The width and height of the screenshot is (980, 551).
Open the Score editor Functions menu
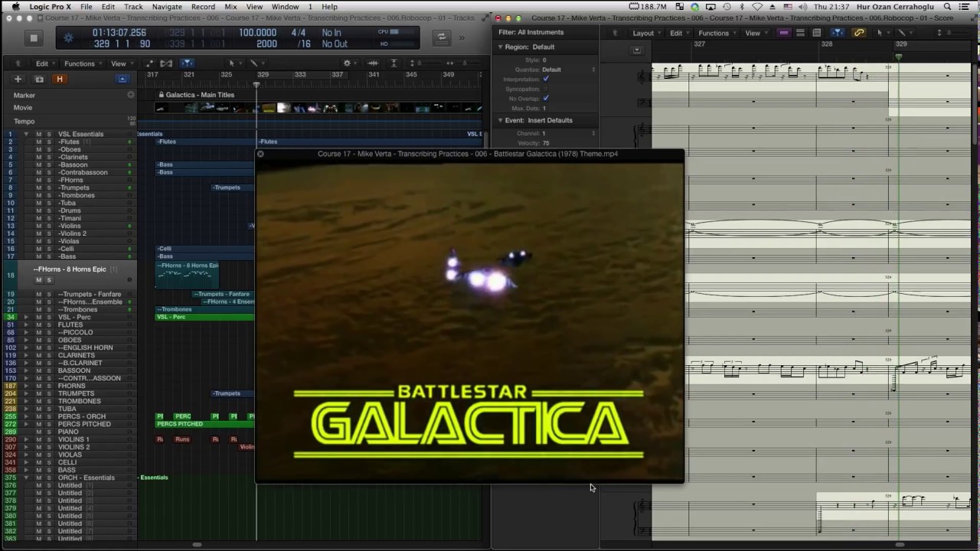tap(717, 33)
